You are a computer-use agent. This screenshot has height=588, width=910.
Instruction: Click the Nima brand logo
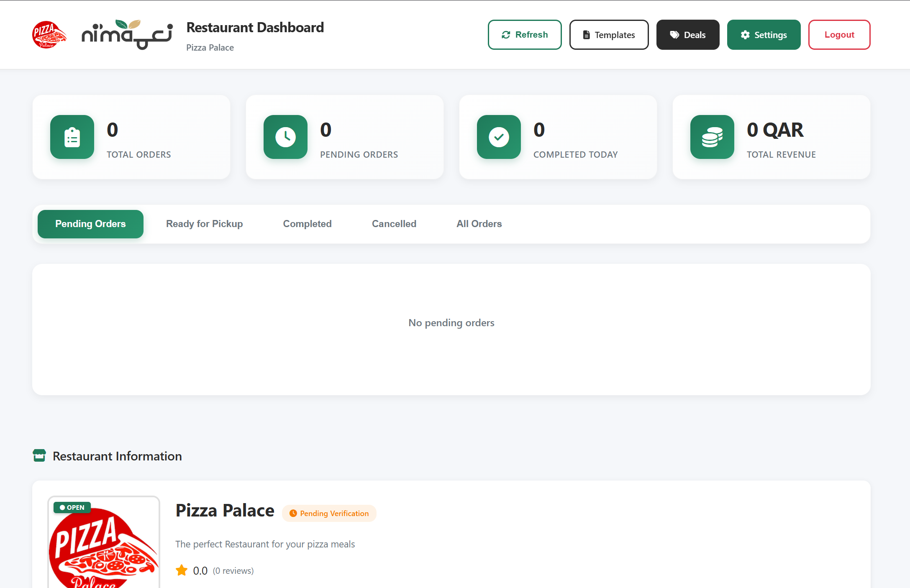[x=127, y=35]
